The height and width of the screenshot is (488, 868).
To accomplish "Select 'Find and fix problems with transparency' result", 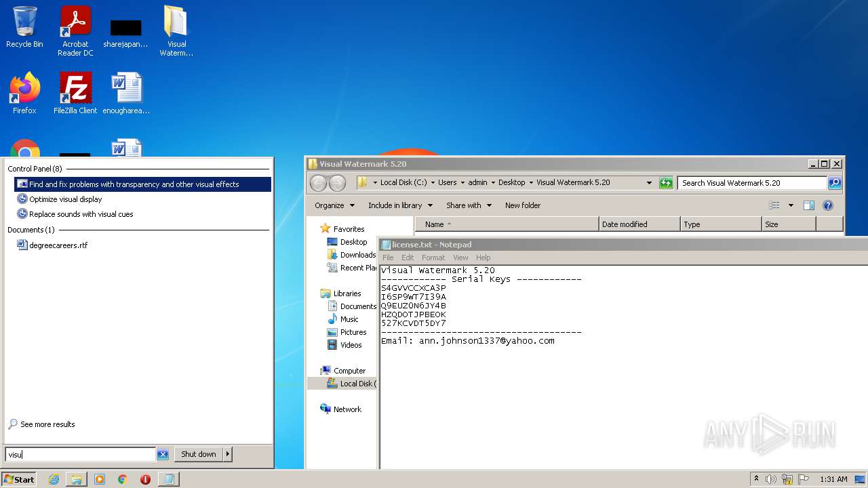I will click(142, 184).
